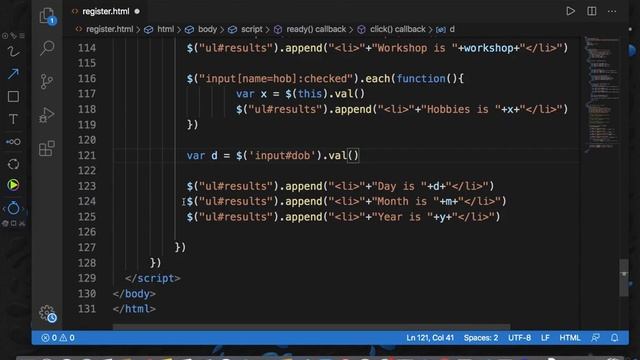Change end of line sequence LF

545,338
